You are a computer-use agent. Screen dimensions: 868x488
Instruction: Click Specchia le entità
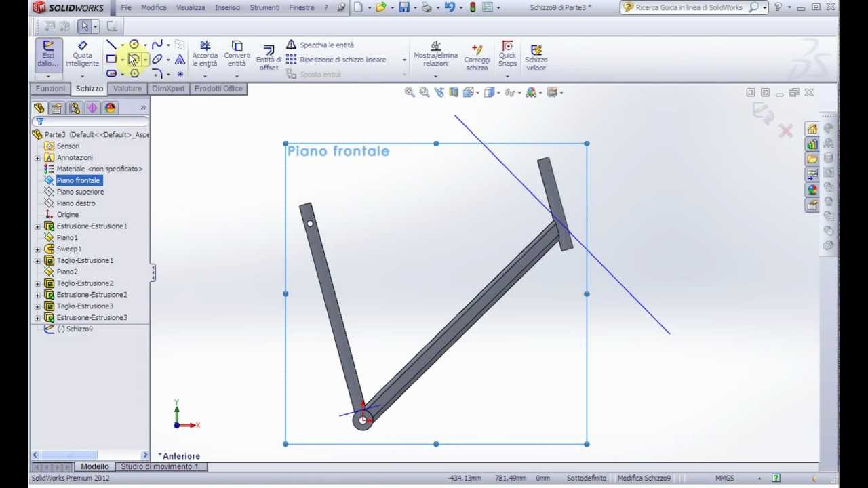click(x=319, y=45)
